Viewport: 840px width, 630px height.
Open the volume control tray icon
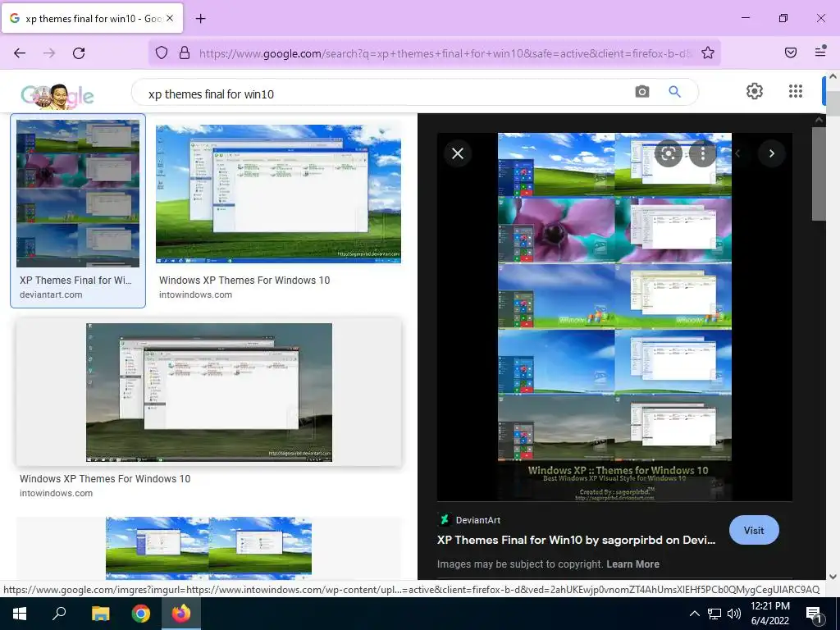pyautogui.click(x=734, y=614)
